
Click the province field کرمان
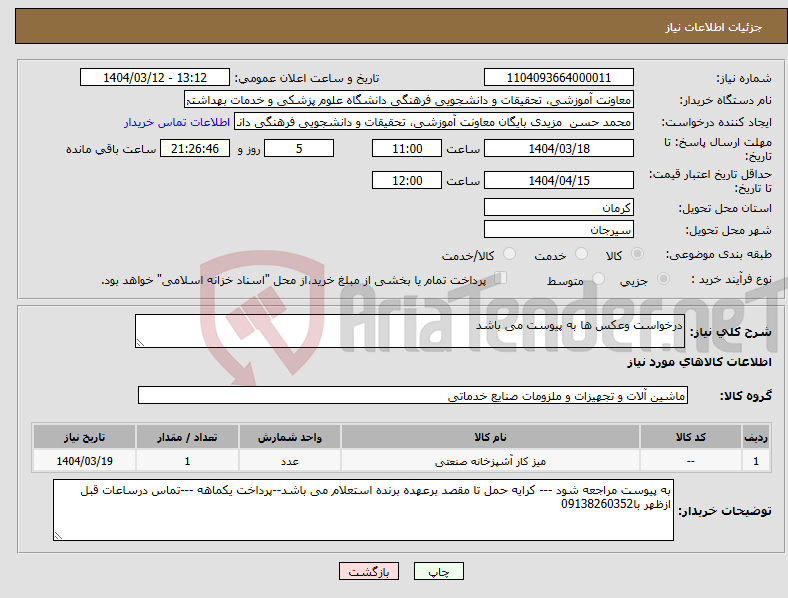tap(558, 207)
